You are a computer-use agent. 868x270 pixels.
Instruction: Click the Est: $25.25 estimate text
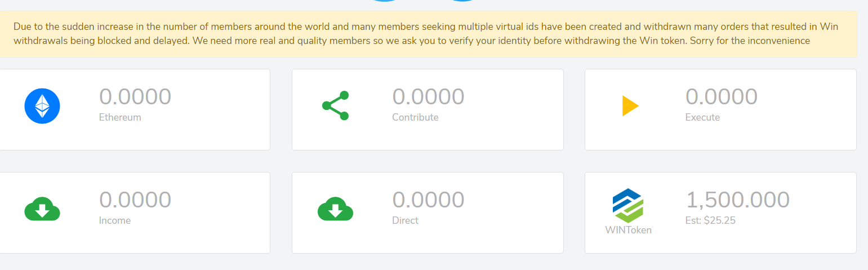coord(710,220)
